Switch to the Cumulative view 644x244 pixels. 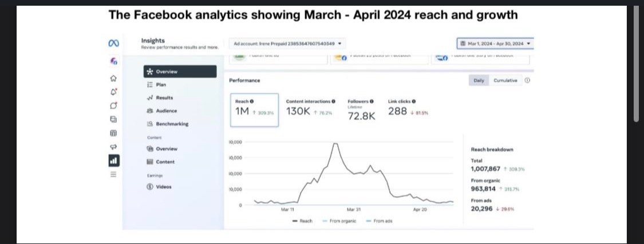point(505,81)
